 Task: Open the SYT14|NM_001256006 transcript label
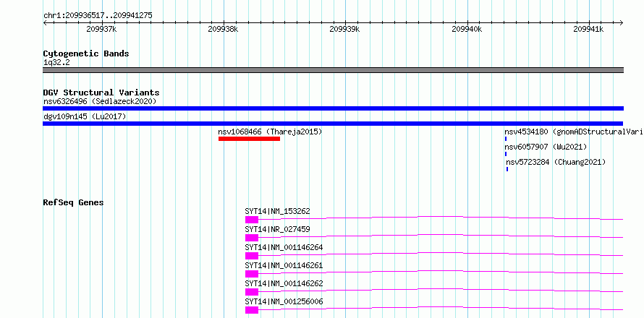[284, 301]
